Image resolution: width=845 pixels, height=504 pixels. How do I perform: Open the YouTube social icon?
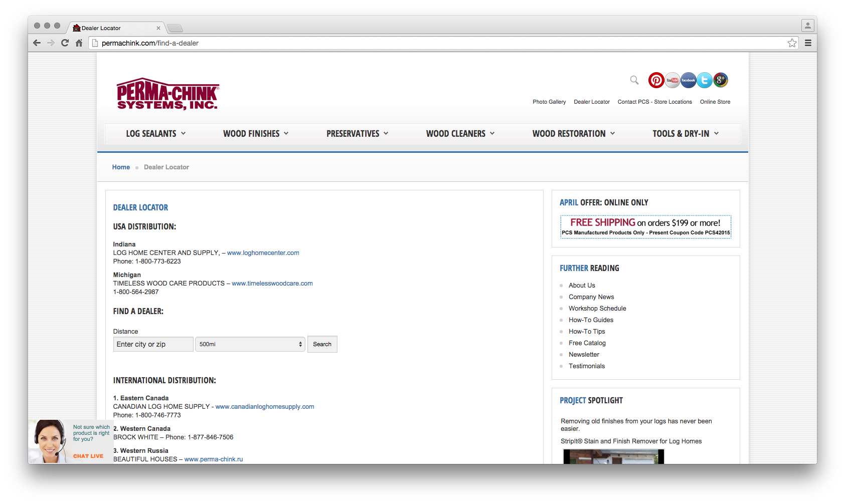pyautogui.click(x=672, y=80)
